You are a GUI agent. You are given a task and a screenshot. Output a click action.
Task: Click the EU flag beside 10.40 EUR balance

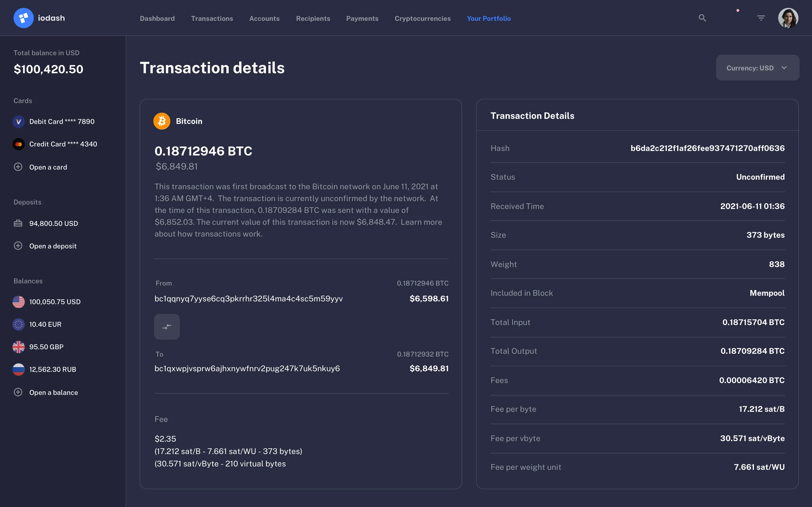click(x=18, y=324)
